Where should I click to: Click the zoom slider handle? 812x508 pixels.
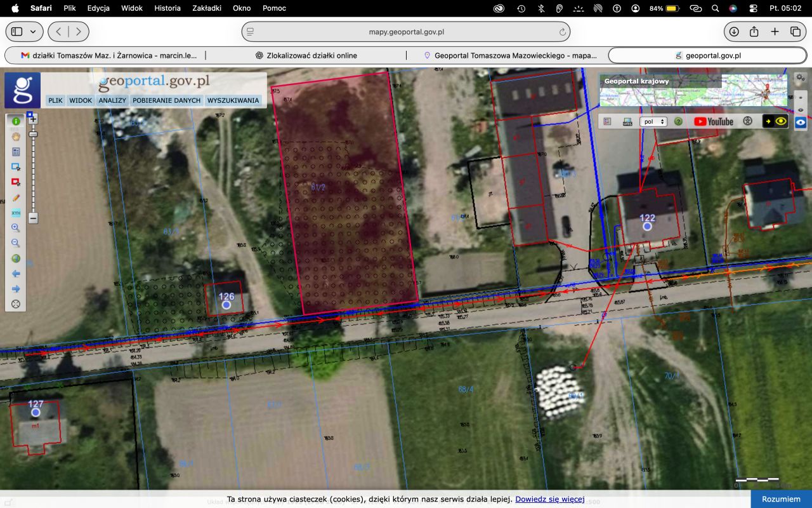(33, 134)
